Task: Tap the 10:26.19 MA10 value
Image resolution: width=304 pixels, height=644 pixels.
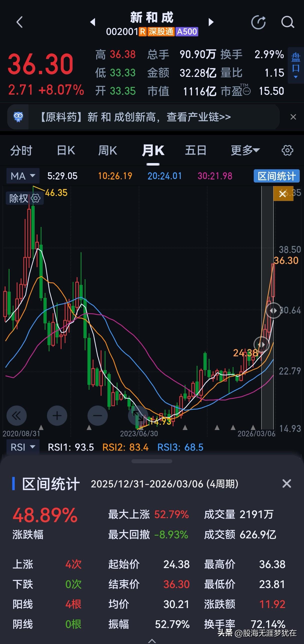Action: click(x=115, y=176)
